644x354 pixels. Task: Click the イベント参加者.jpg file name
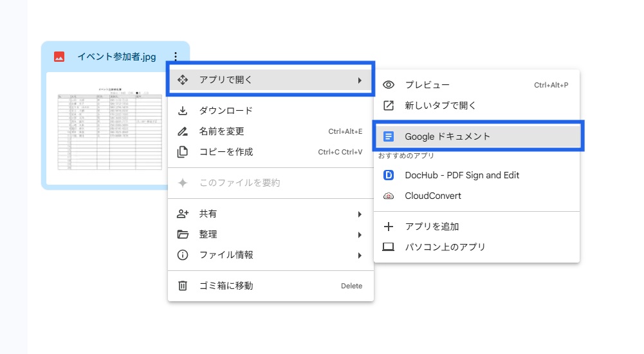116,57
